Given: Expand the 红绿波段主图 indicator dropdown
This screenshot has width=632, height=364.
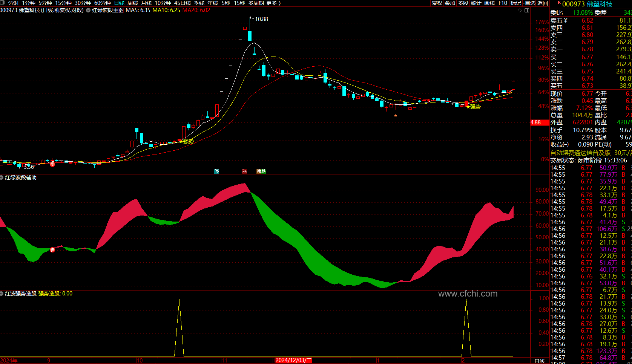Looking at the screenshot, I should pyautogui.click(x=88, y=10).
